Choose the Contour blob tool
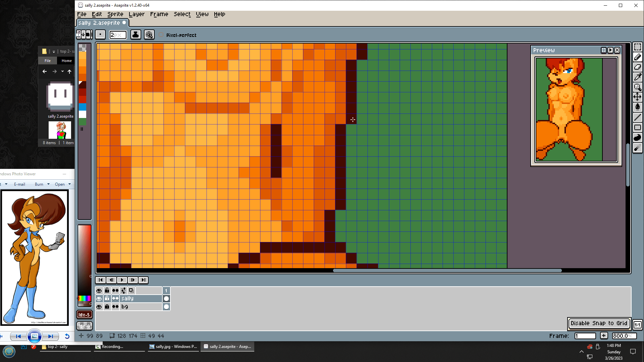Viewport: 644px width, 362px height. [637, 137]
